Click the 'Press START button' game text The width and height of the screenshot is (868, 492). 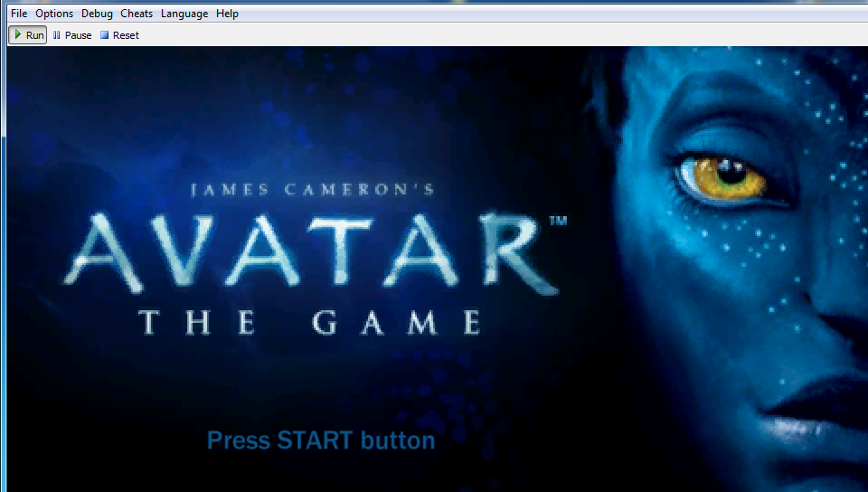321,440
